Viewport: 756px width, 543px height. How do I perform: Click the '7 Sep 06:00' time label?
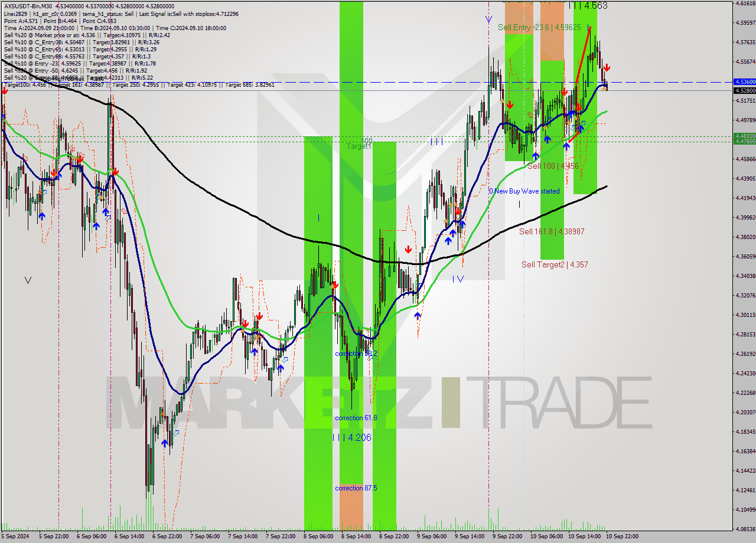coord(205,537)
